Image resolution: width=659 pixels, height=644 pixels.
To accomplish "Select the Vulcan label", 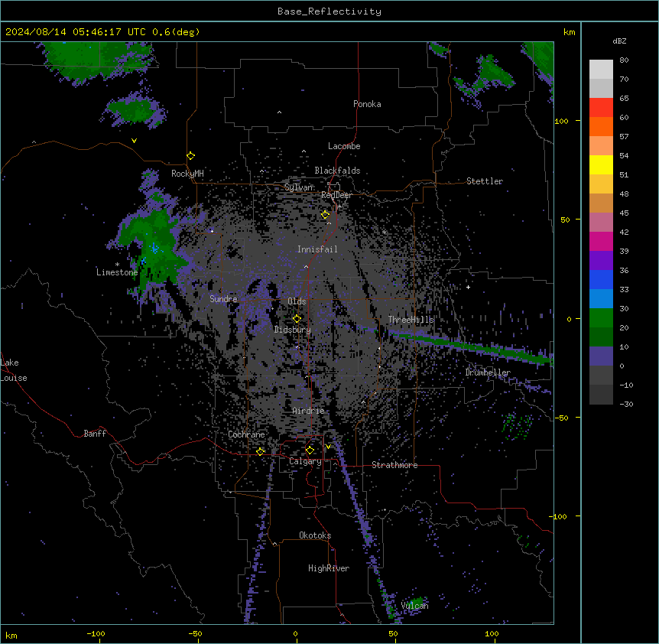I will 414,606.
